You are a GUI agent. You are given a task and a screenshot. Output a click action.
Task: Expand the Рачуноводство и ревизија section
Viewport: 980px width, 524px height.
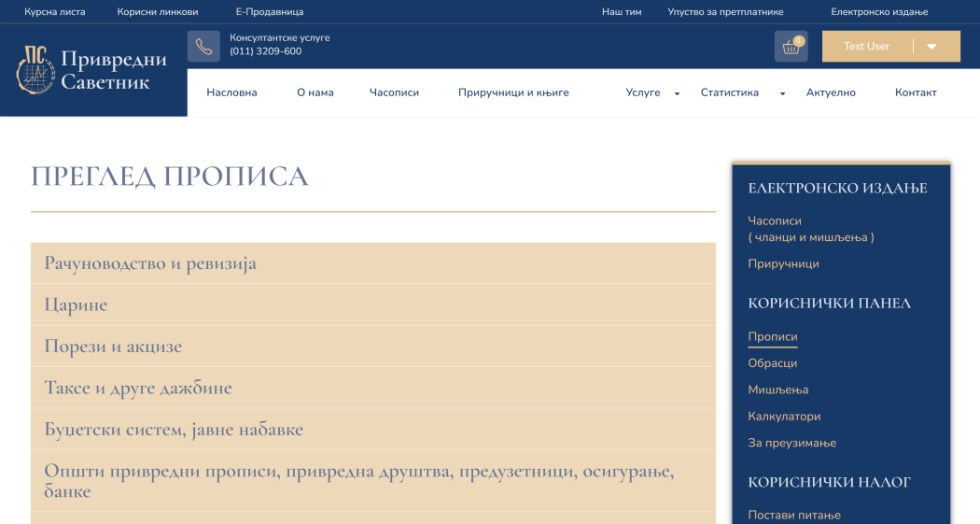click(x=150, y=263)
